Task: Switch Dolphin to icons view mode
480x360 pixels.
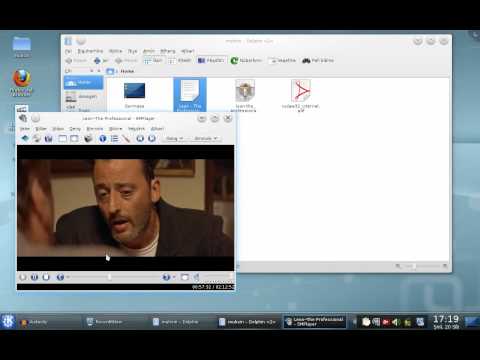Action: (x=153, y=60)
